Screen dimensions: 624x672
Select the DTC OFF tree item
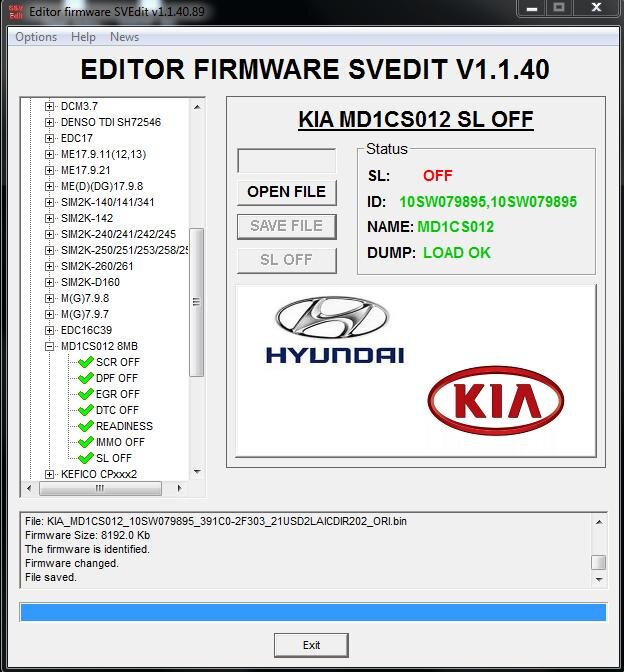tap(117, 410)
